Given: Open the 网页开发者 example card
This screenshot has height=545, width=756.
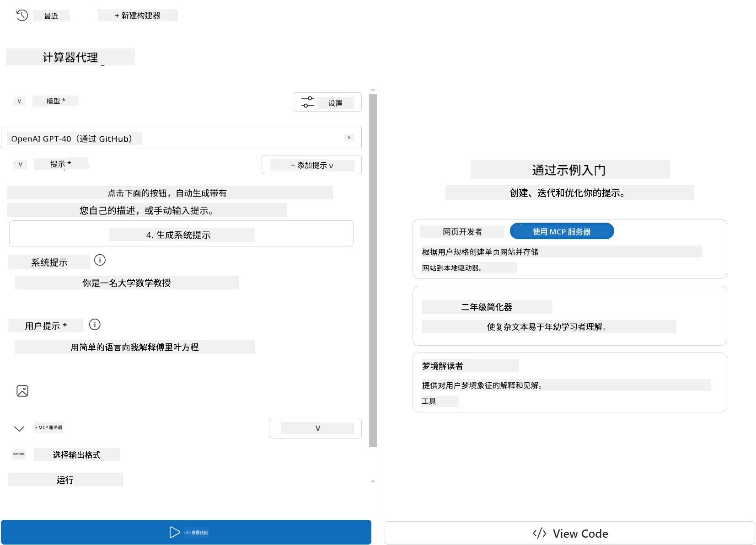Looking at the screenshot, I should (x=569, y=249).
